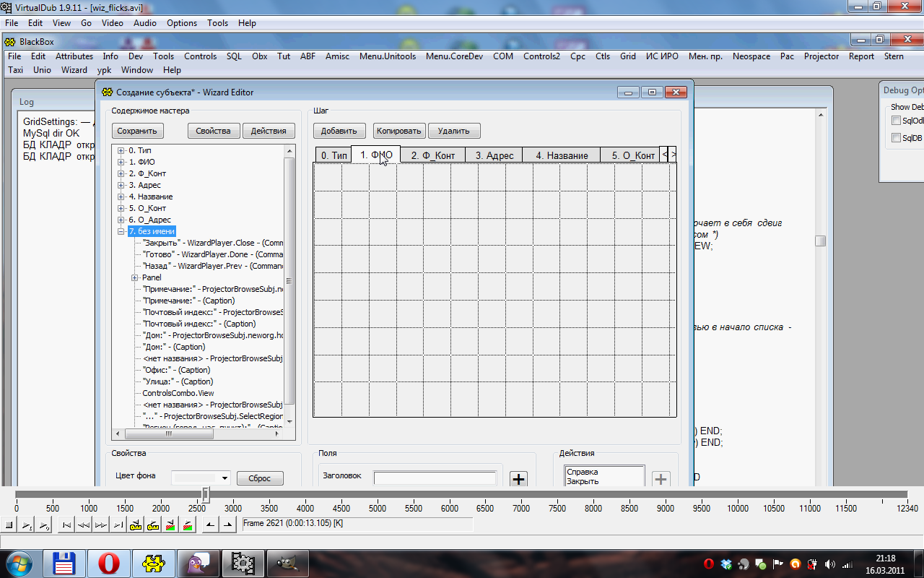
Task: Go to the previous keyframe (yellow key icon)
Action: (x=135, y=525)
